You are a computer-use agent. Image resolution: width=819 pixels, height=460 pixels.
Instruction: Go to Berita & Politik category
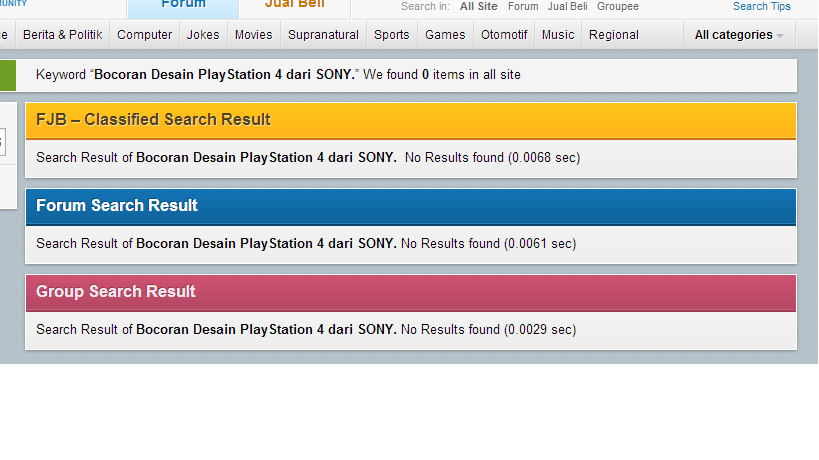pyautogui.click(x=63, y=35)
